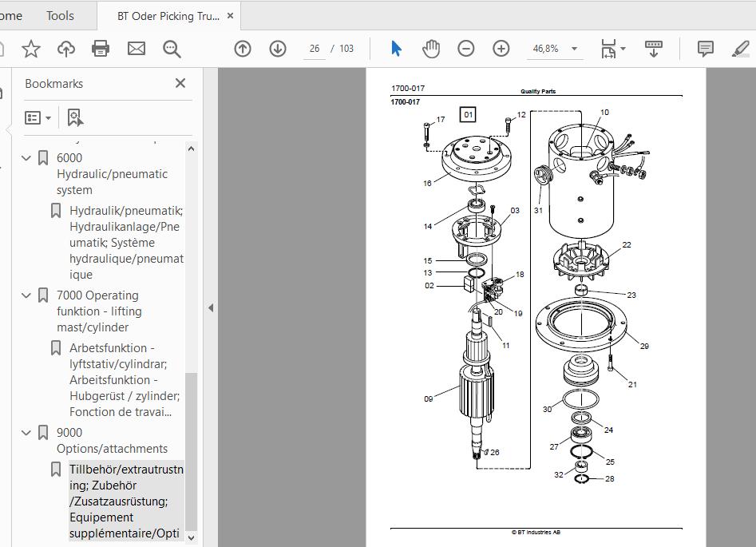Select the BT Oder Picking Tru... document tab
The image size is (756, 547).
[x=168, y=16]
